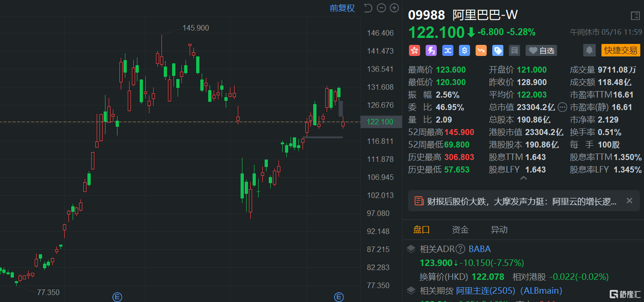Viewport: 644px width, 302px height.
Task: Click the 昨收价 value 128.900
Action: pyautogui.click(x=532, y=82)
